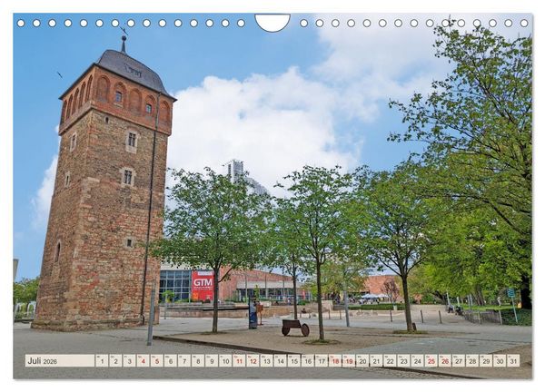Pick day 8 in the date row
This screenshot has height=392, width=545.
click(198, 360)
